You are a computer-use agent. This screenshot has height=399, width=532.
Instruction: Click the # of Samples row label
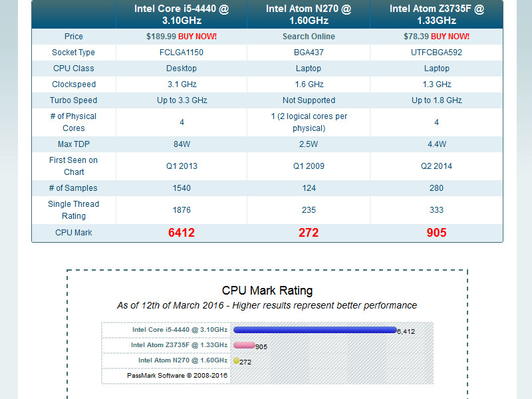tap(73, 188)
